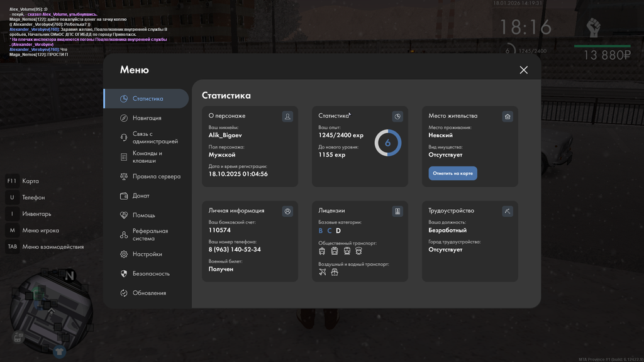
Task: Click the 1245/2400 exp value in the card
Action: click(341, 135)
